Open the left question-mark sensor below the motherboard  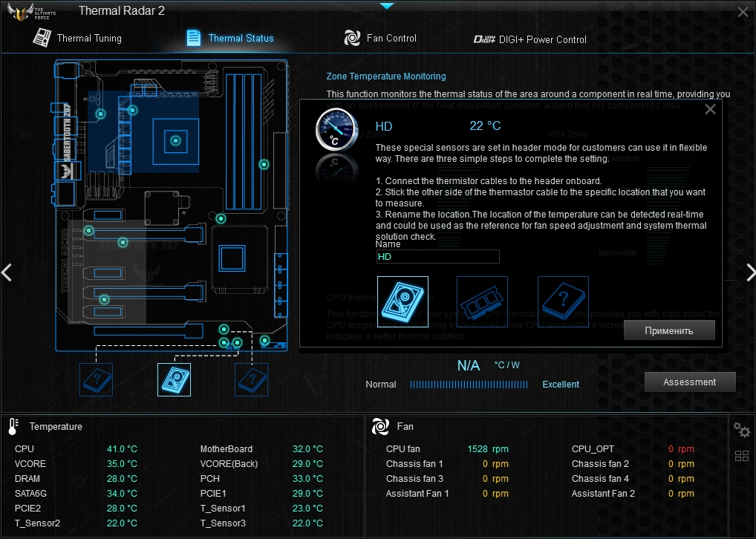pos(96,380)
